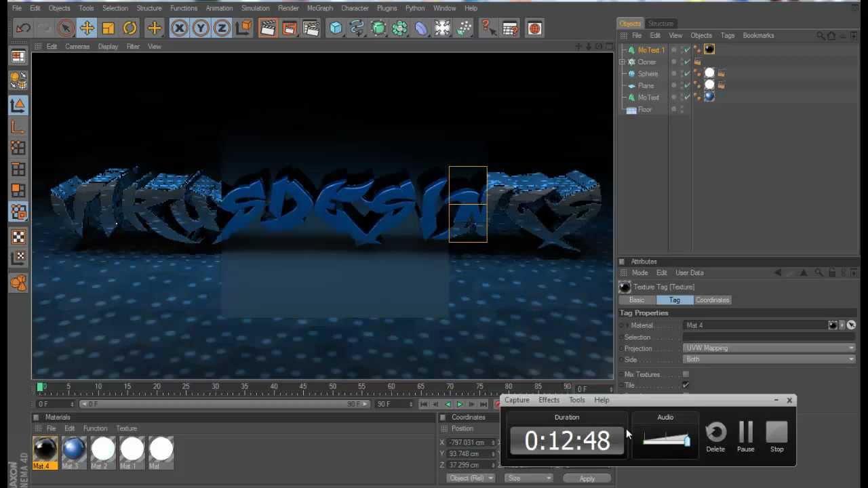
Task: Expand the Cloner object tree
Action: pyautogui.click(x=623, y=62)
